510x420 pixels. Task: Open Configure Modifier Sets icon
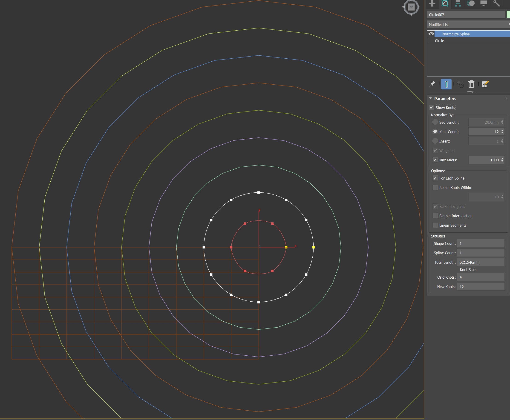pyautogui.click(x=485, y=84)
